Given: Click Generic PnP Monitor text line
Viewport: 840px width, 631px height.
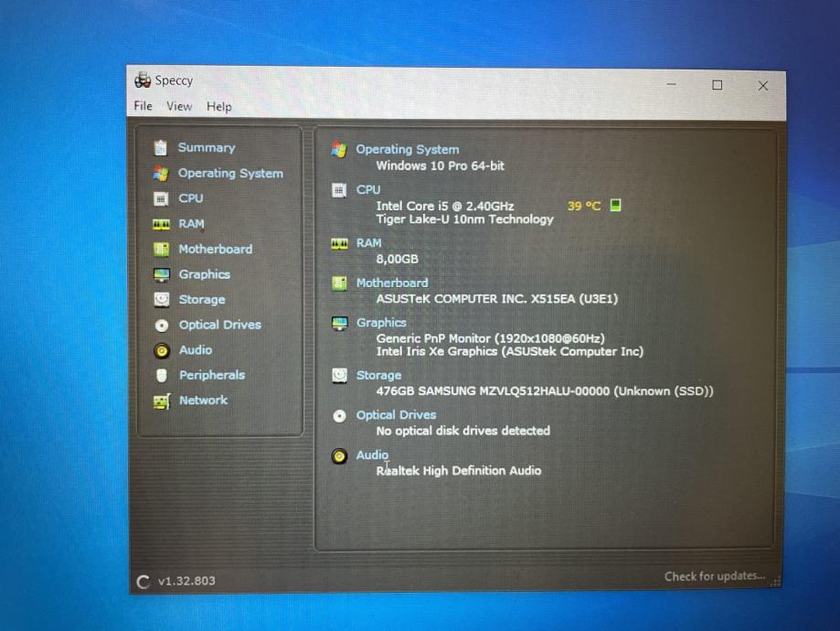Looking at the screenshot, I should (490, 338).
